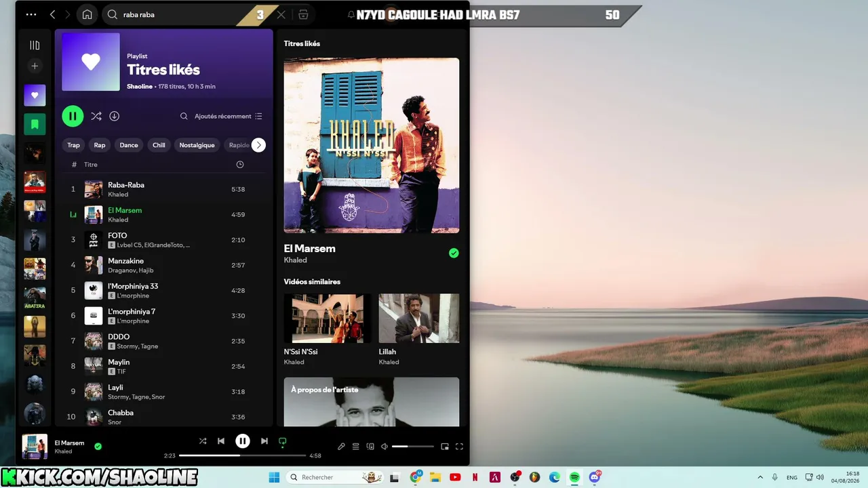The width and height of the screenshot is (868, 488).
Task: Toggle shuffle in the player bar
Action: click(202, 441)
